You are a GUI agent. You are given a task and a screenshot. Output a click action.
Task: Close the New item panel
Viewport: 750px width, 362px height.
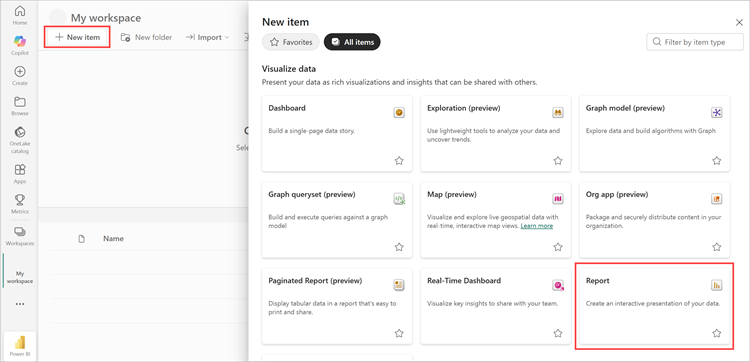(x=739, y=22)
